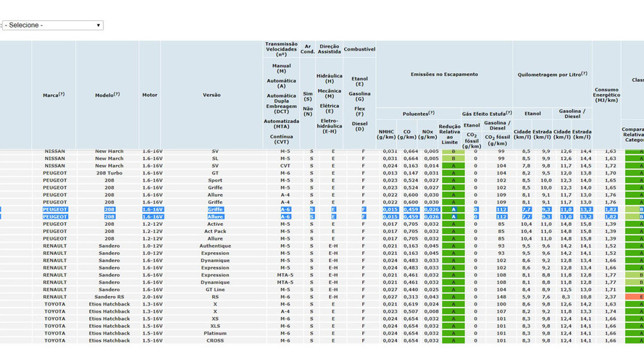Select the 'XS' version cell
Viewport: 644px width, 362px height.
click(x=215, y=319)
